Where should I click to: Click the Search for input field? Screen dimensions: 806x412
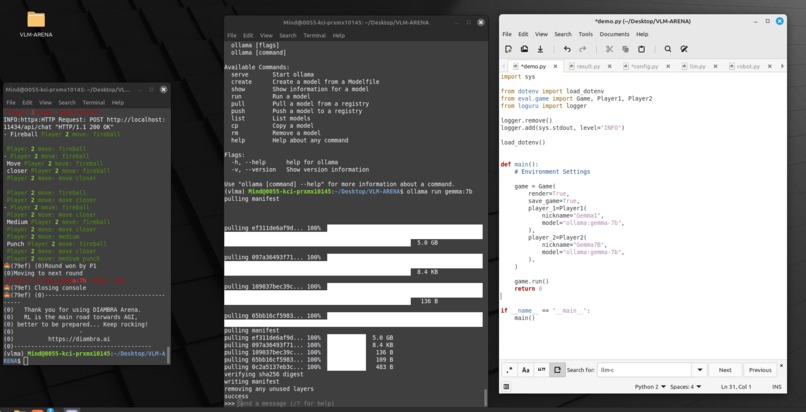point(644,370)
